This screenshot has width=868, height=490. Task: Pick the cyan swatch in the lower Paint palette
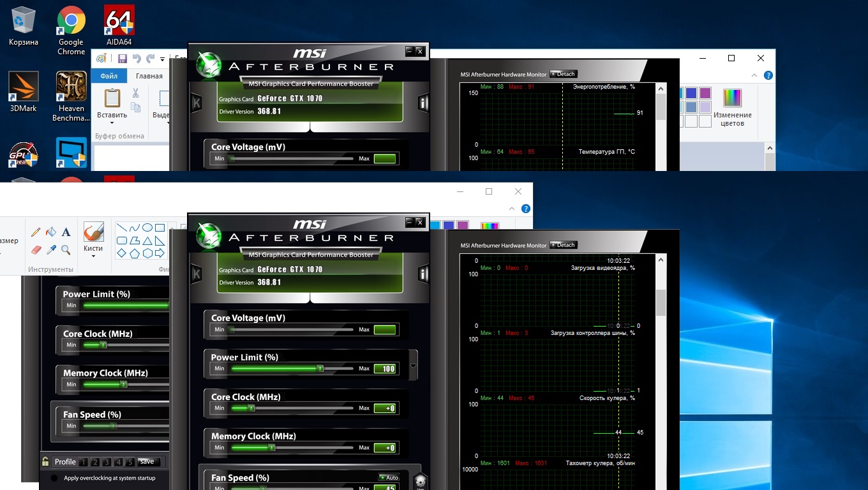pos(435,225)
